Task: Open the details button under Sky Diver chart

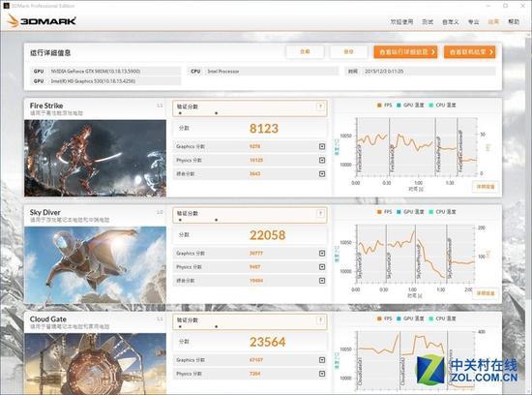Action: (486, 293)
